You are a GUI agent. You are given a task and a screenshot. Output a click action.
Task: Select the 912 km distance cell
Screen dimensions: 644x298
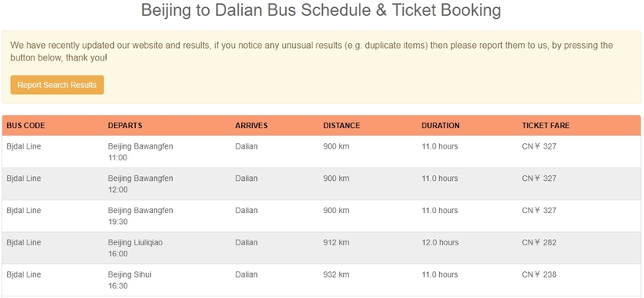[x=336, y=242]
